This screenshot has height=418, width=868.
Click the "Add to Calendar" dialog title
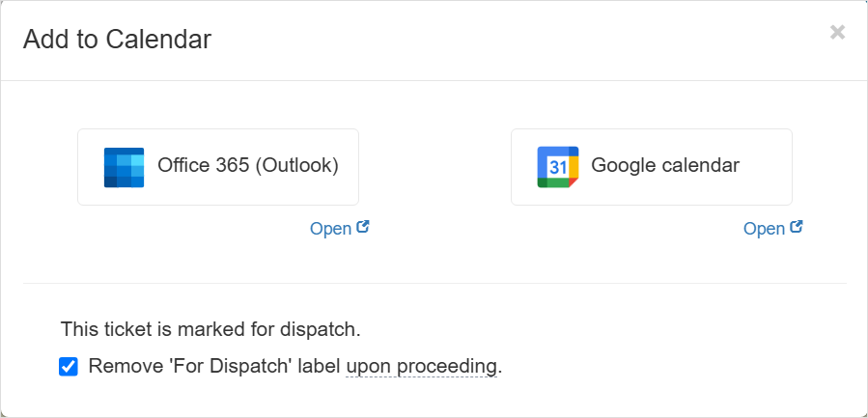pos(117,40)
